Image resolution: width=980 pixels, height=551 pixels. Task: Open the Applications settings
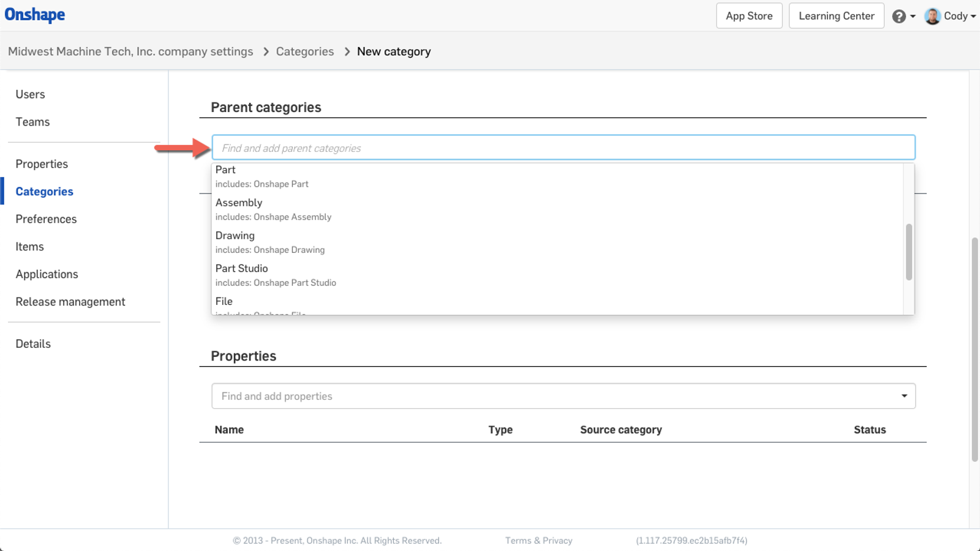pos(47,274)
